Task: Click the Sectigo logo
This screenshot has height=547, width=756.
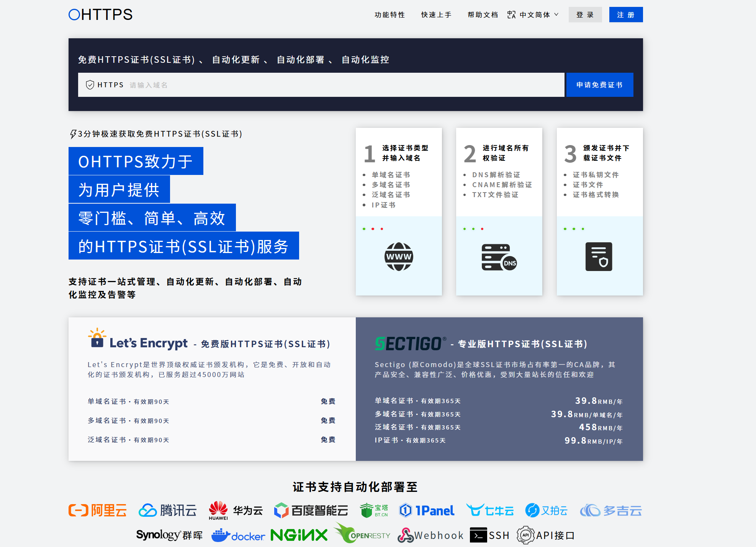Action: coord(410,343)
